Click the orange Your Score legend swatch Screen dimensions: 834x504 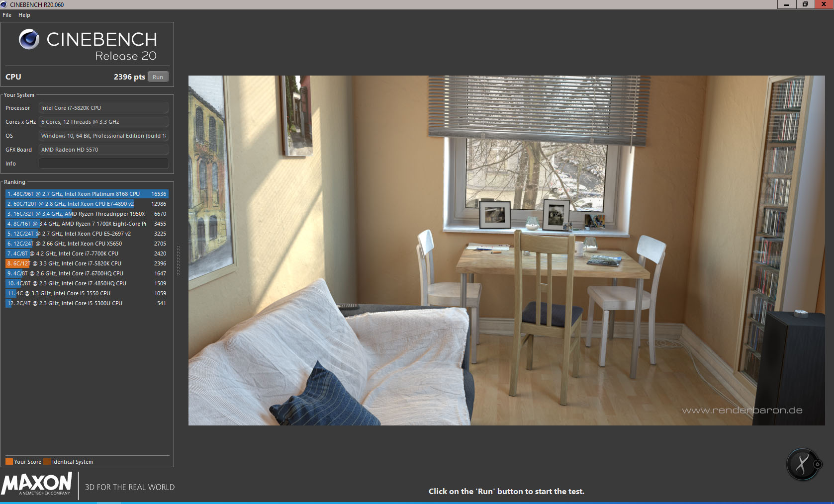click(9, 462)
